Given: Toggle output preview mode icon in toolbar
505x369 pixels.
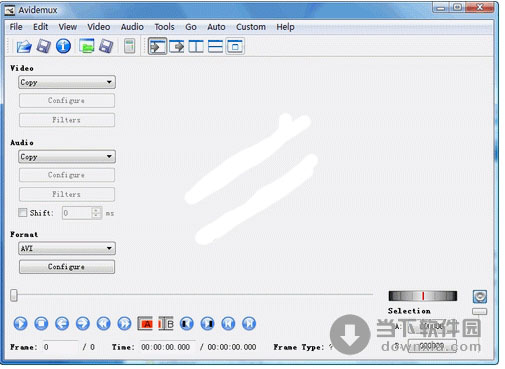Looking at the screenshot, I should [176, 46].
